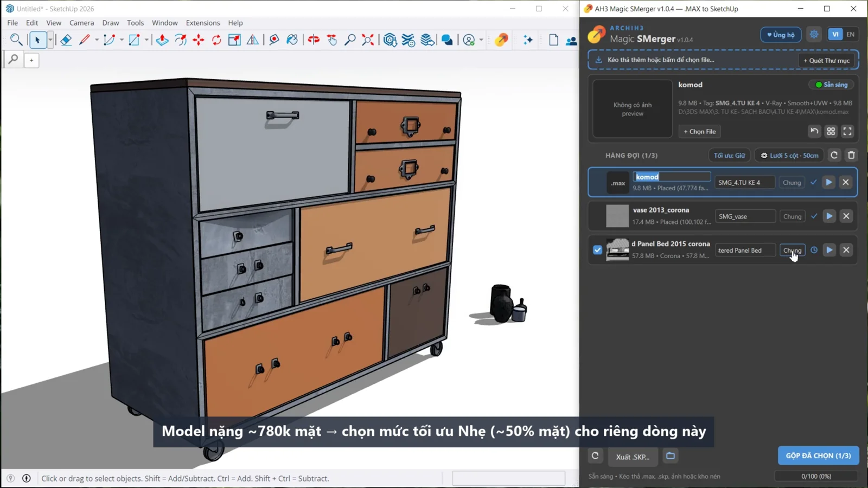Select the Scale tool
The width and height of the screenshot is (868, 488).
234,40
